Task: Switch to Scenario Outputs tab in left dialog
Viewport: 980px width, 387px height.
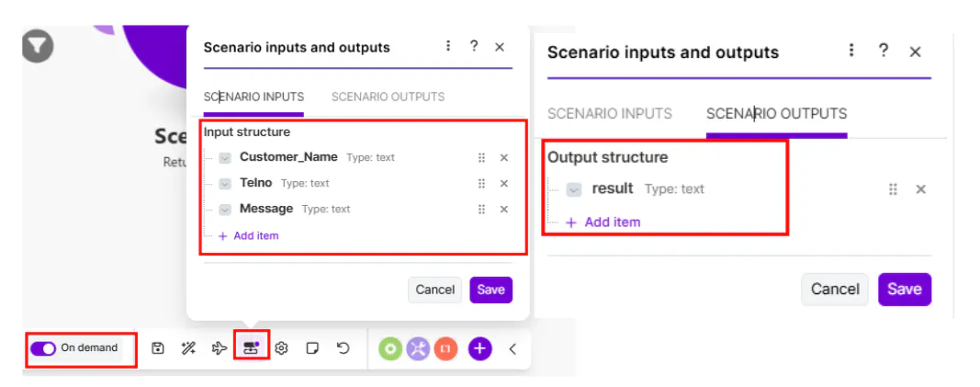Action: 388,97
